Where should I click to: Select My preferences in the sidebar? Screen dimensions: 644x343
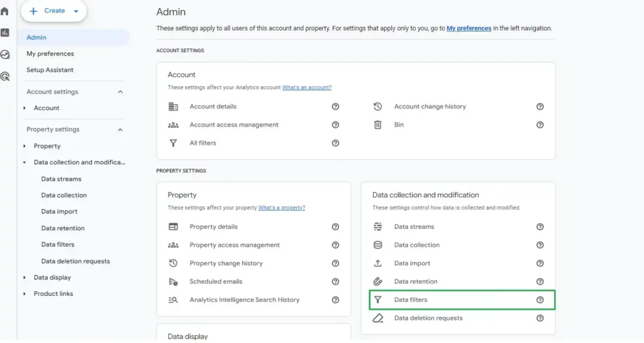point(50,54)
